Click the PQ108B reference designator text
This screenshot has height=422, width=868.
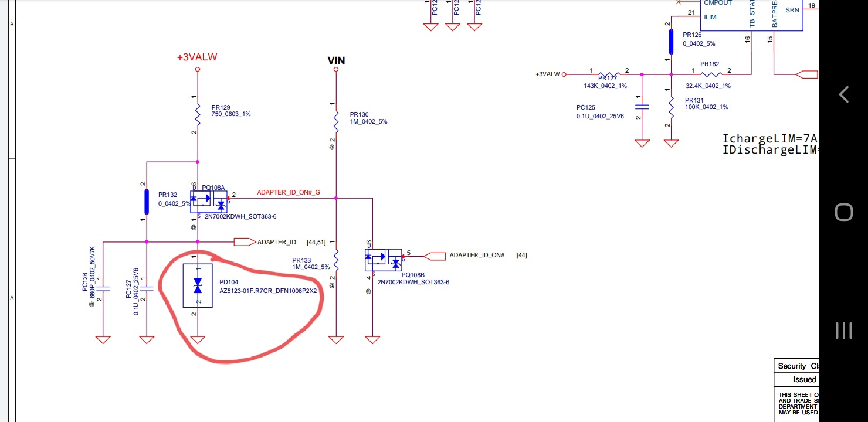click(x=413, y=274)
